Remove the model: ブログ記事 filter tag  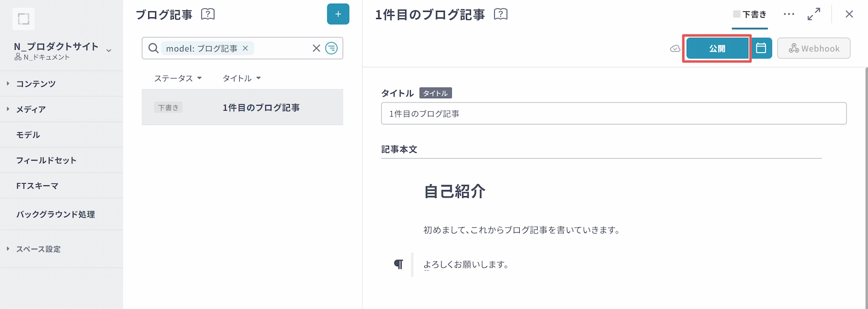click(x=245, y=48)
